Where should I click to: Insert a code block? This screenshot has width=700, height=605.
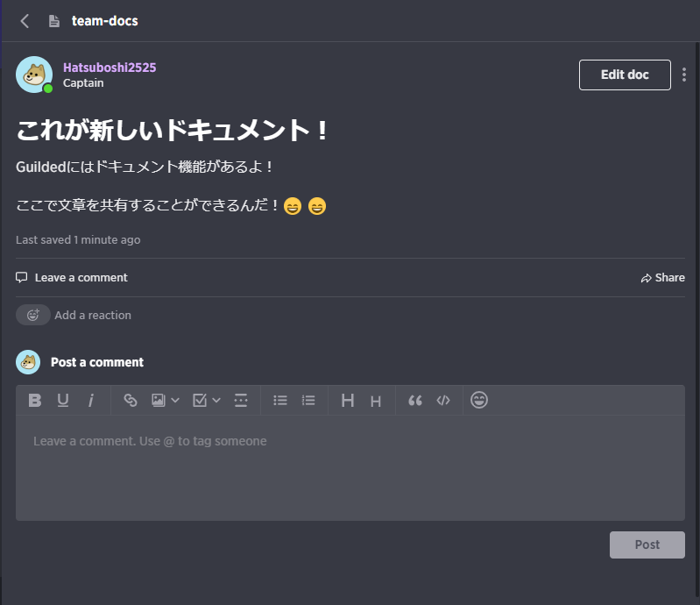point(443,401)
